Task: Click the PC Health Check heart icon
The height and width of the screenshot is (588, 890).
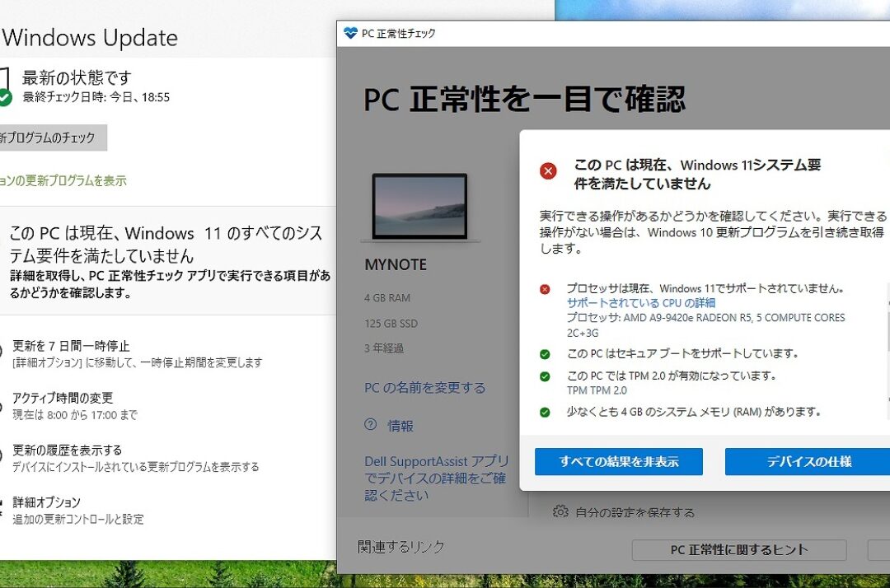Action: coord(350,33)
